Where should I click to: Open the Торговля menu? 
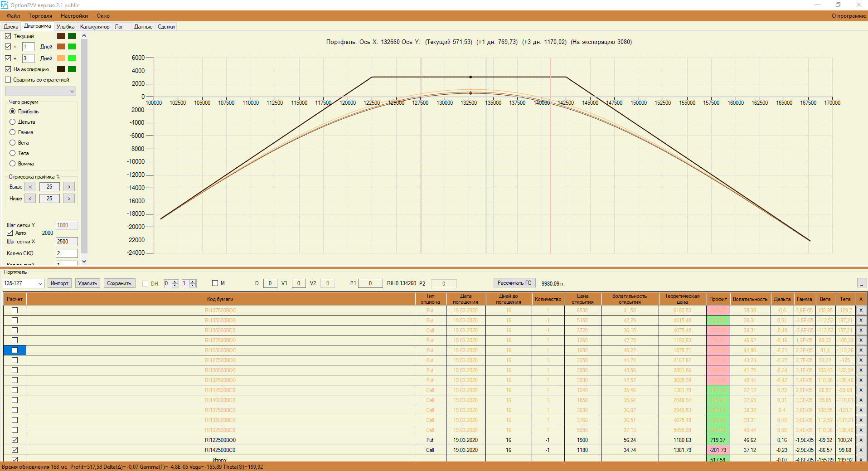coord(40,16)
